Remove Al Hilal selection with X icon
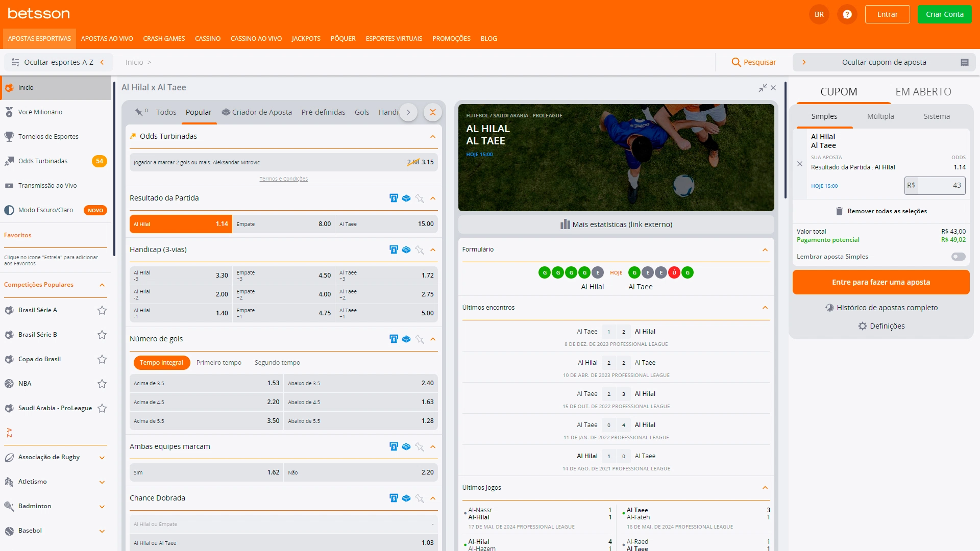 [x=800, y=164]
